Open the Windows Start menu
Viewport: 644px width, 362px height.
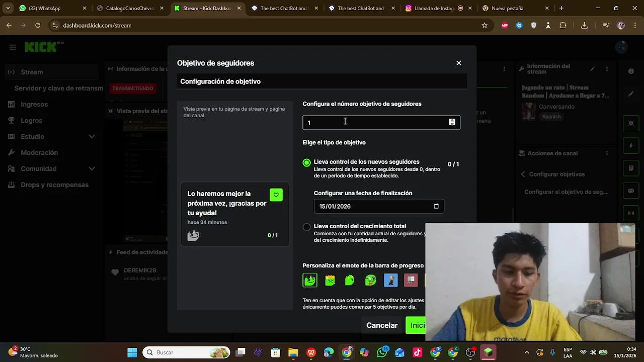(x=132, y=352)
